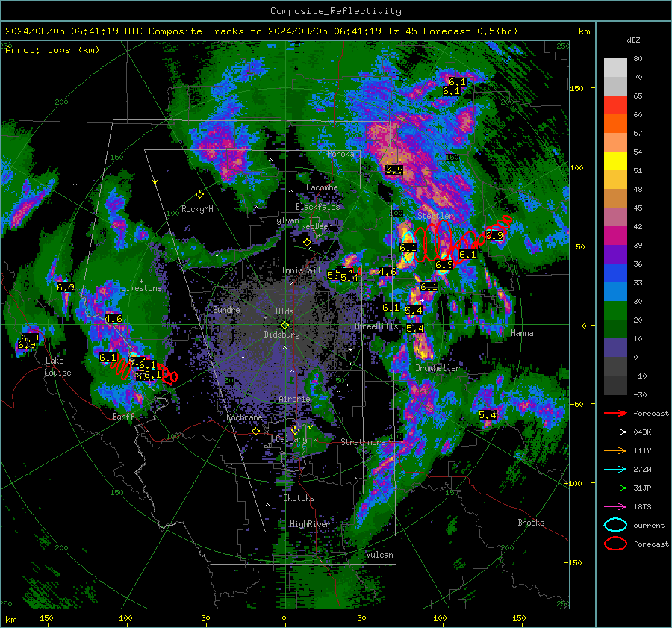Select the Blackfalds city label
The width and height of the screenshot is (672, 628).
pyautogui.click(x=317, y=207)
